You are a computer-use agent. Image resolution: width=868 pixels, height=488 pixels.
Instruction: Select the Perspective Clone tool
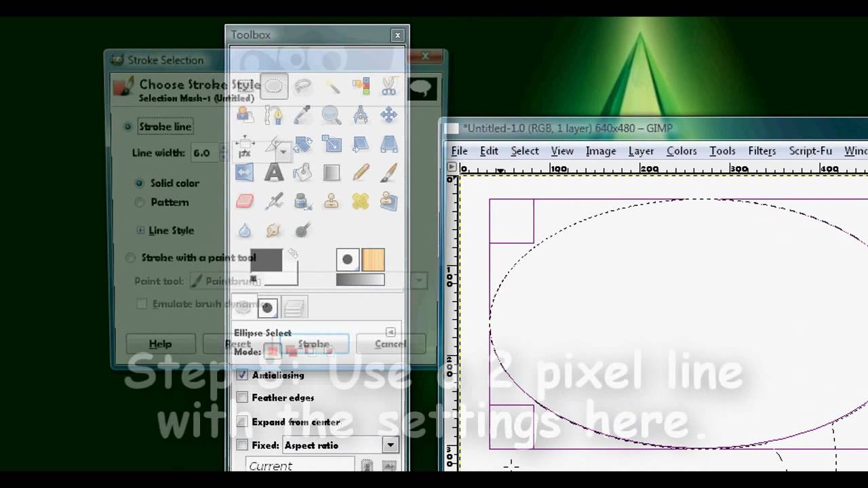click(x=389, y=201)
